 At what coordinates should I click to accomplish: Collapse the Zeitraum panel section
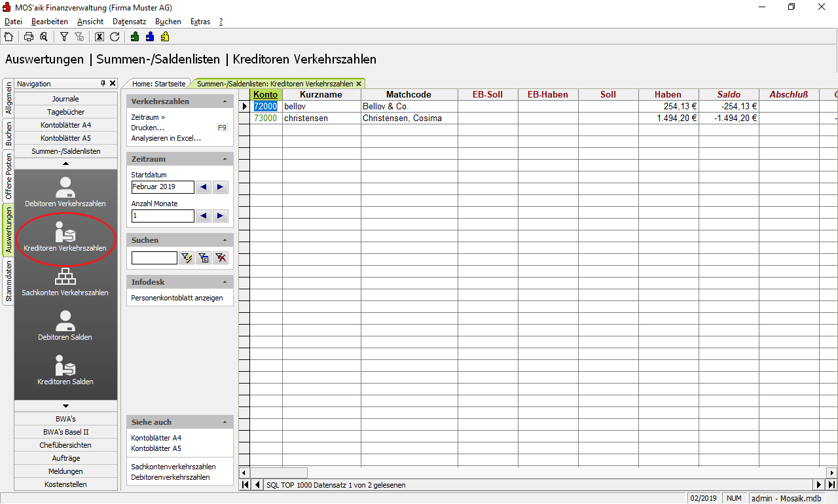click(x=225, y=159)
